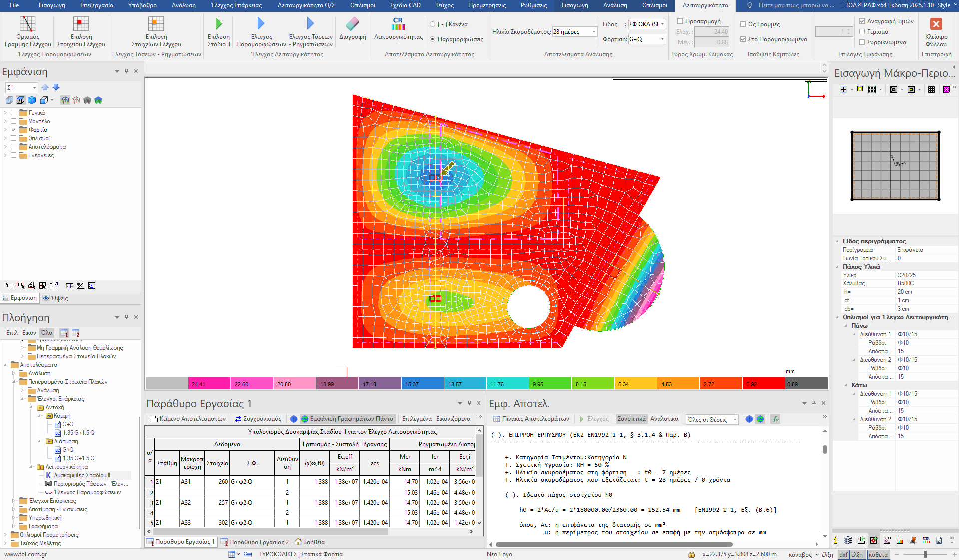Click the Stage II selection green arrow icon
959x560 pixels.
pyautogui.click(x=218, y=23)
